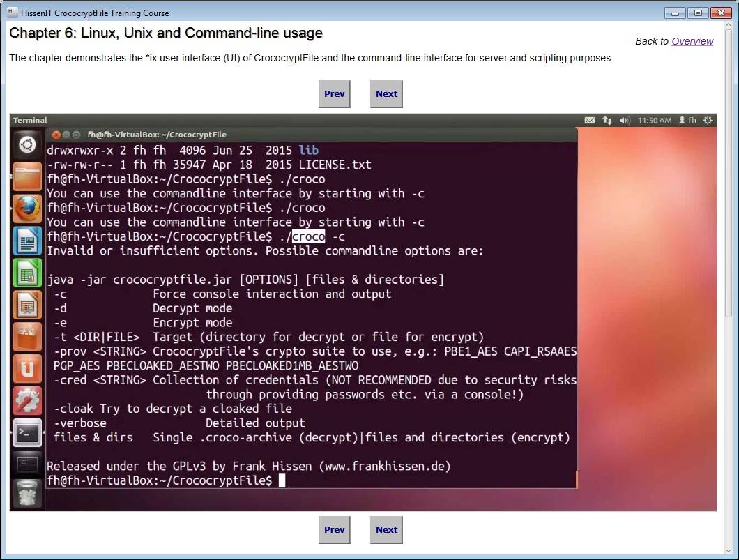The image size is (739, 560).
Task: Follow the Overview link
Action: 692,41
